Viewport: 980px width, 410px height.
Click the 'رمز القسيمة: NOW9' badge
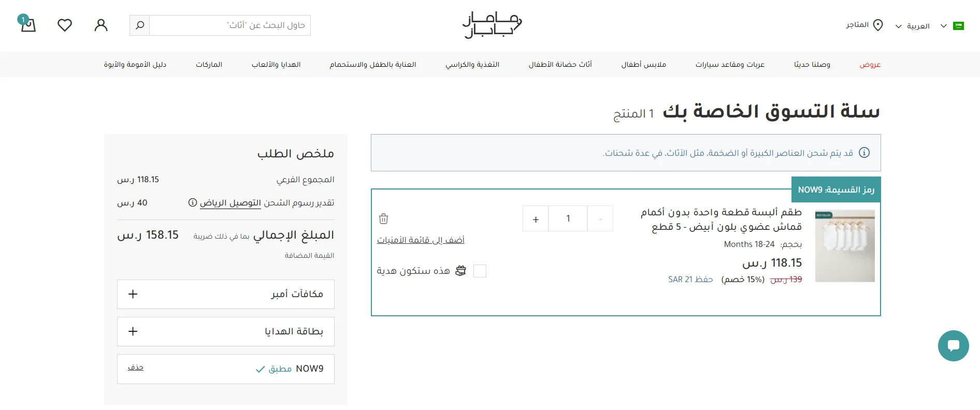(x=836, y=190)
